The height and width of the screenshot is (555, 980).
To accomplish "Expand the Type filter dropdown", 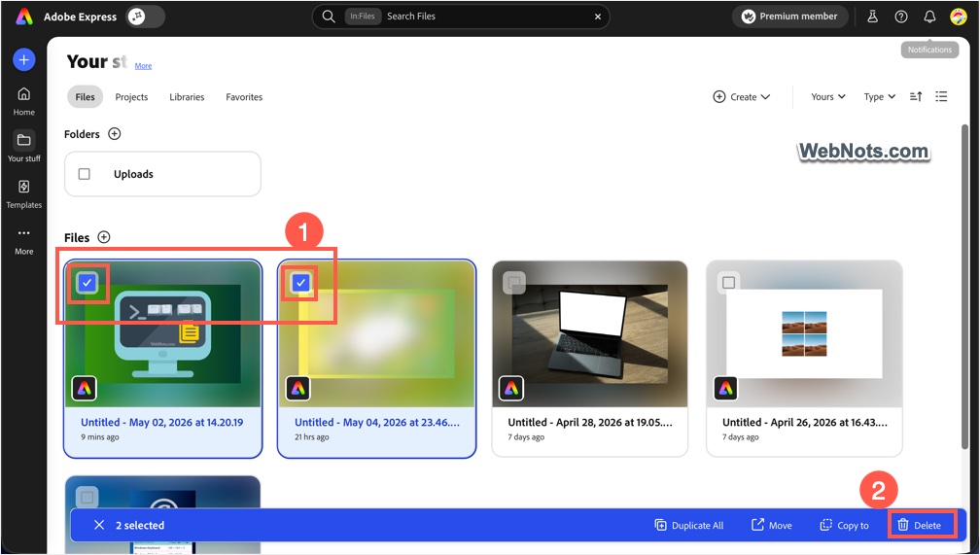I will click(x=879, y=97).
